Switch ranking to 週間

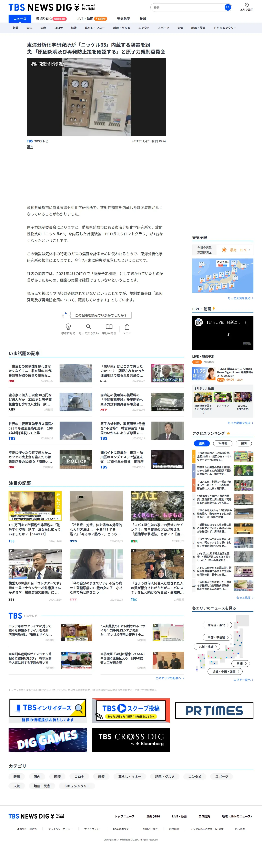click(243, 443)
